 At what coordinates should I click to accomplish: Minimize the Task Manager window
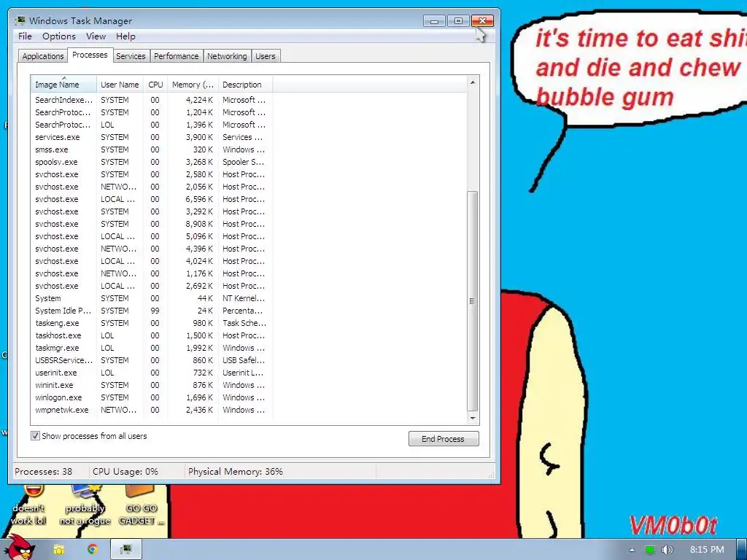[434, 21]
